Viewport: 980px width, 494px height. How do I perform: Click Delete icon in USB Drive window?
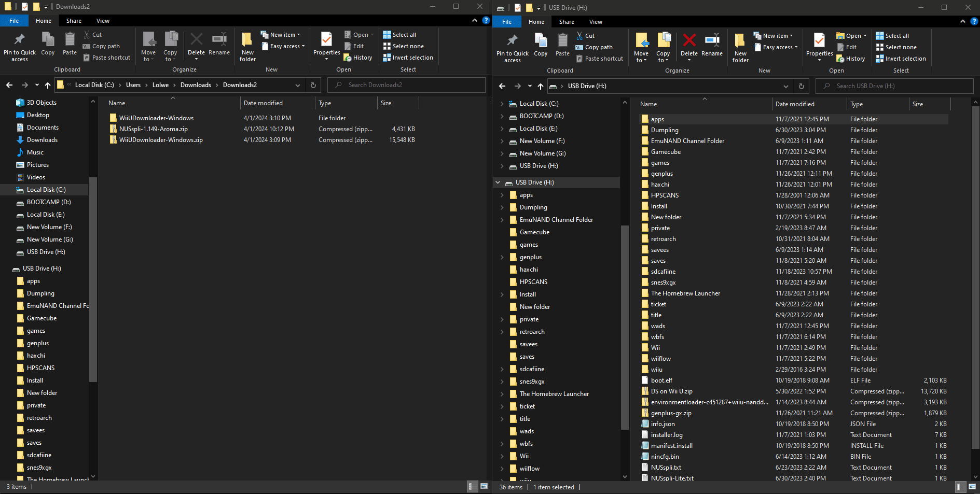coord(689,45)
